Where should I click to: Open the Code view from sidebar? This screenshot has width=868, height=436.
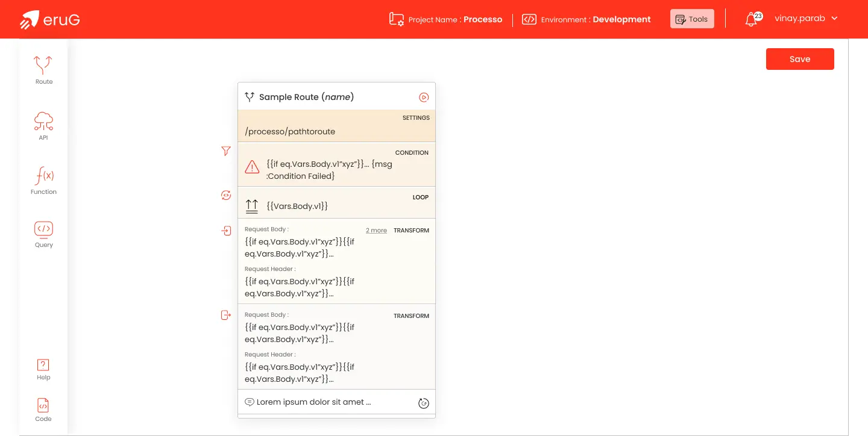click(x=43, y=410)
